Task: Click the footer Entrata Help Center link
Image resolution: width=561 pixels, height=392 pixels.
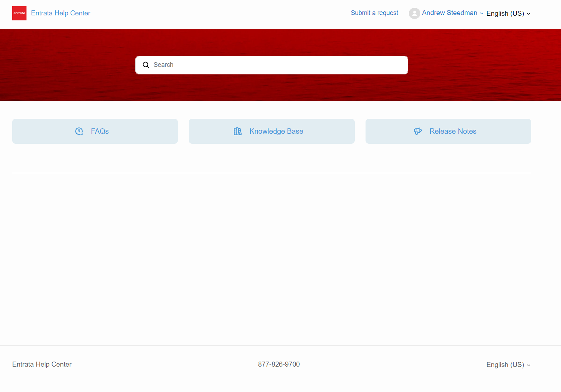Action: [42, 364]
